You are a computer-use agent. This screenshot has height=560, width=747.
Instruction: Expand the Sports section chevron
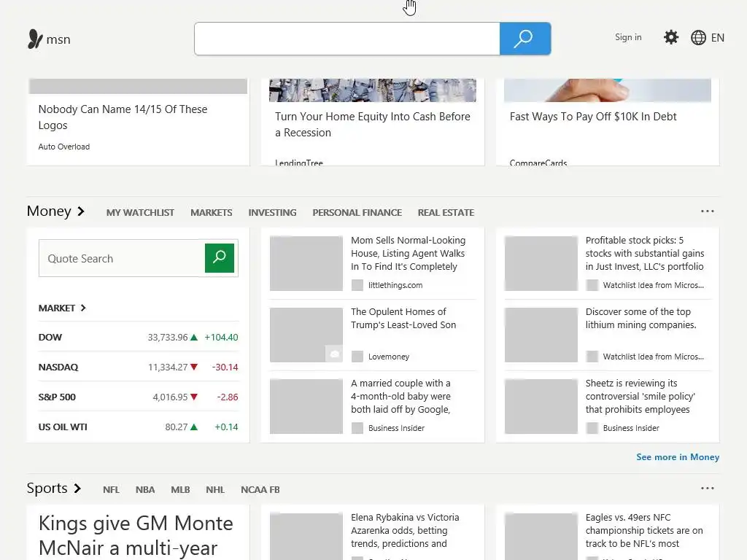click(x=77, y=488)
